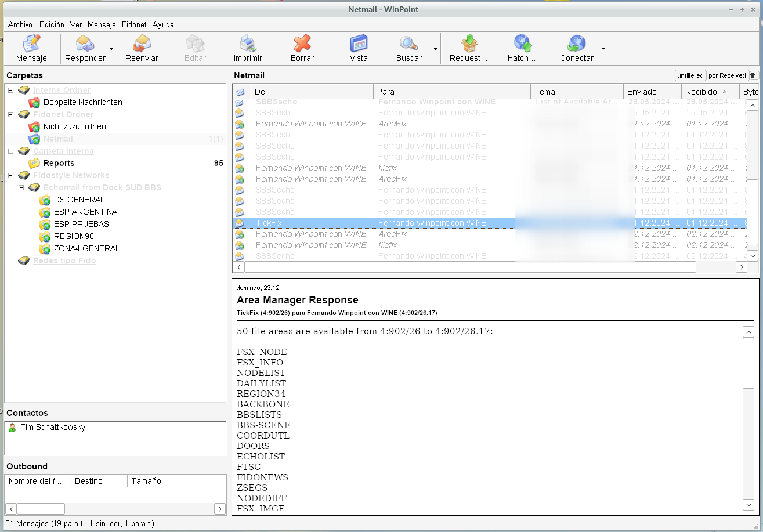Open the Vista view icon

(359, 44)
